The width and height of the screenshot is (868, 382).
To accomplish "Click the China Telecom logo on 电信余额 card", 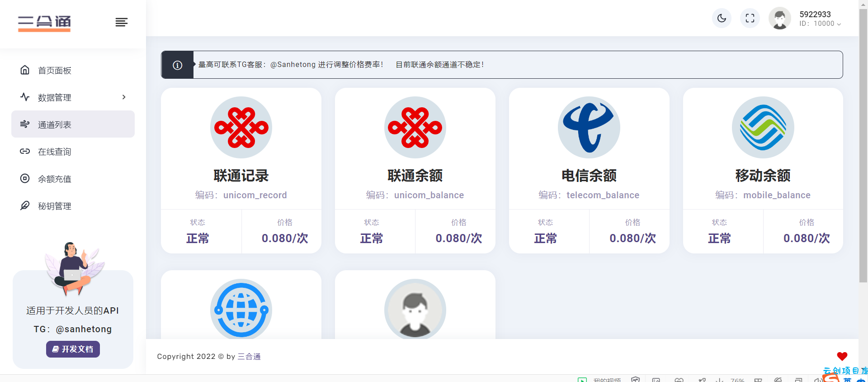I will click(x=589, y=128).
